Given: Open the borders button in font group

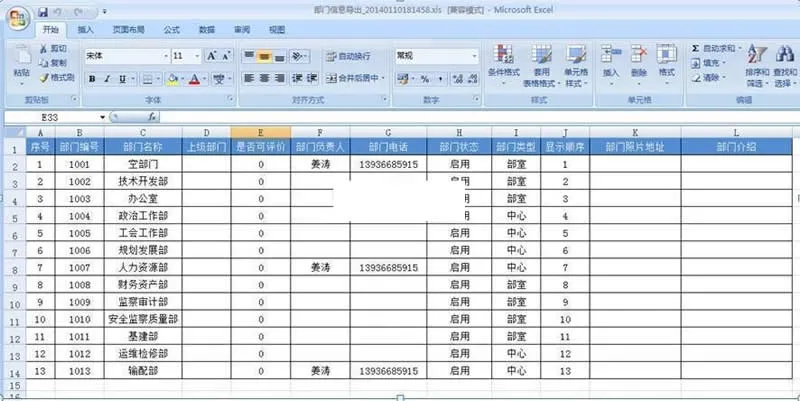Looking at the screenshot, I should tap(147, 79).
